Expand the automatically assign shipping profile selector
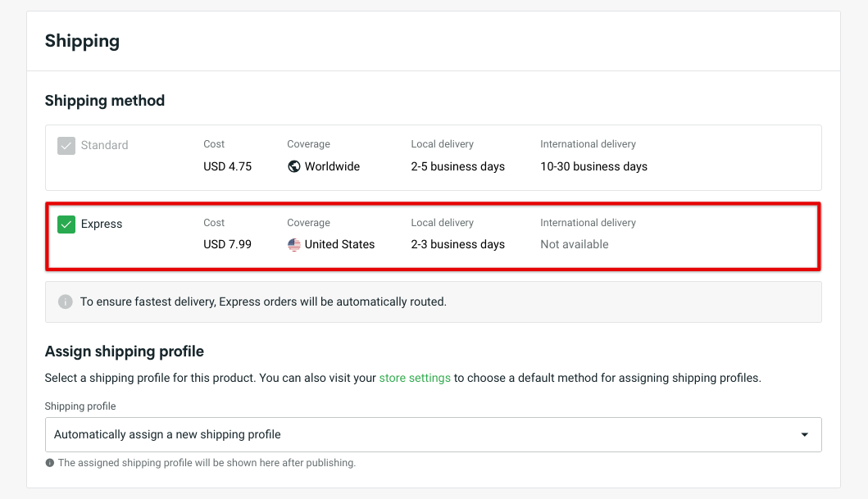868x499 pixels. point(433,434)
